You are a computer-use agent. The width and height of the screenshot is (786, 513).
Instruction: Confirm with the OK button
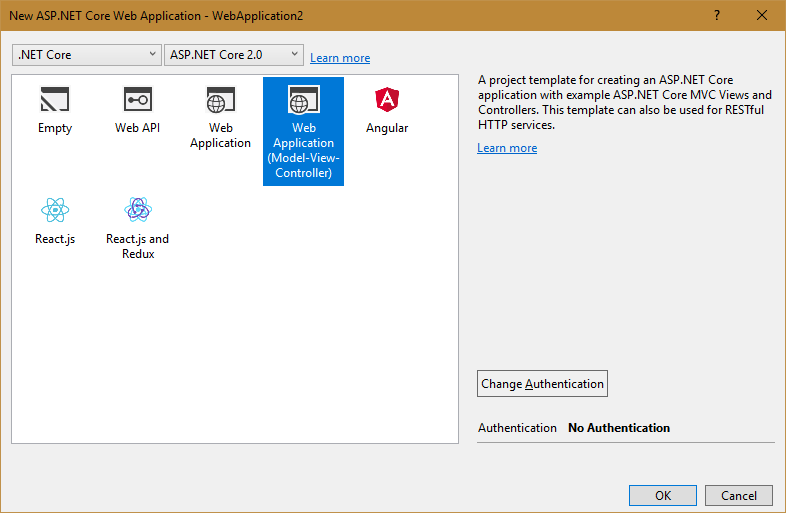coord(663,495)
